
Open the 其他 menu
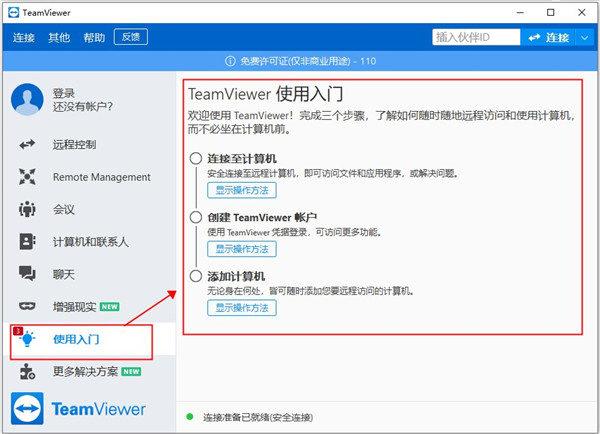click(59, 38)
